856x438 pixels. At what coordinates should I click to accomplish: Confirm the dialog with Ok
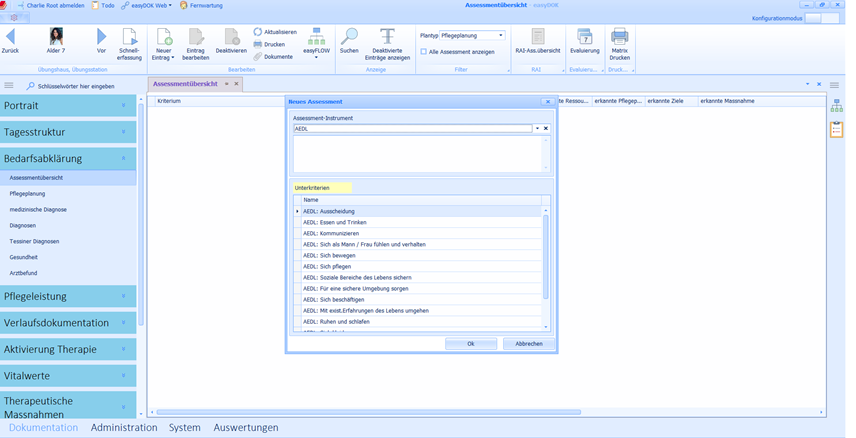471,344
